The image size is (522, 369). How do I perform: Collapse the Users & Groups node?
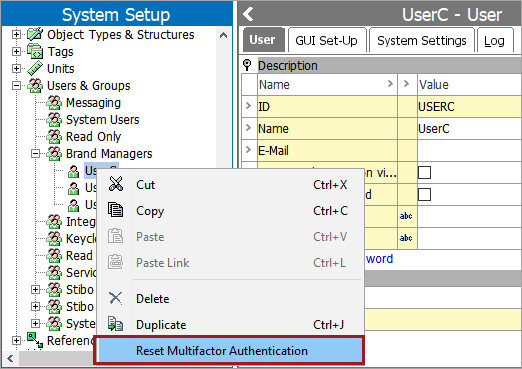(16, 86)
